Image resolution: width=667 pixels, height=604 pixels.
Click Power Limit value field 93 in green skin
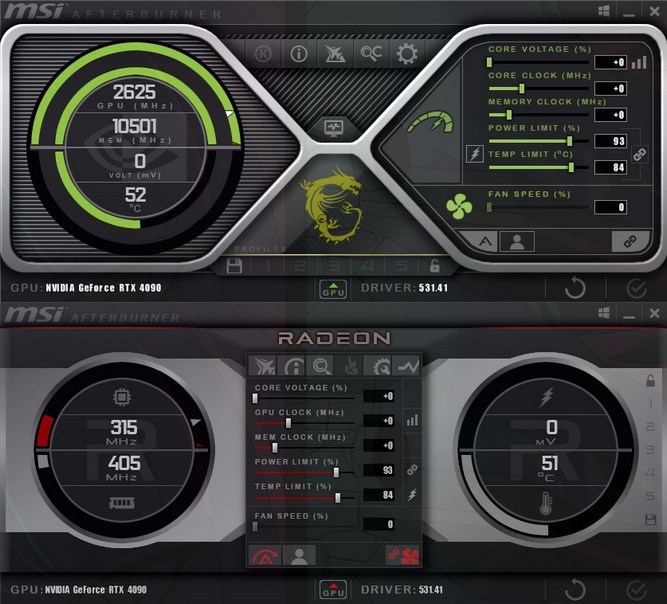pos(610,141)
